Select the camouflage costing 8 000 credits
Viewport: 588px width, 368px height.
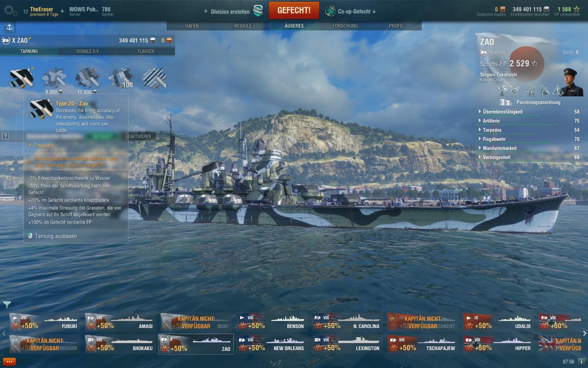54,78
